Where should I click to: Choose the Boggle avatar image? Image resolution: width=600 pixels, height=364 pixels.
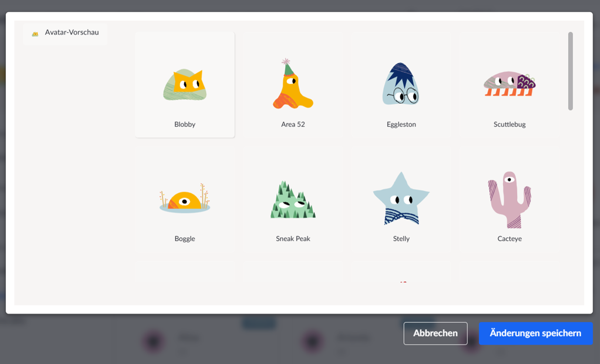click(x=185, y=198)
